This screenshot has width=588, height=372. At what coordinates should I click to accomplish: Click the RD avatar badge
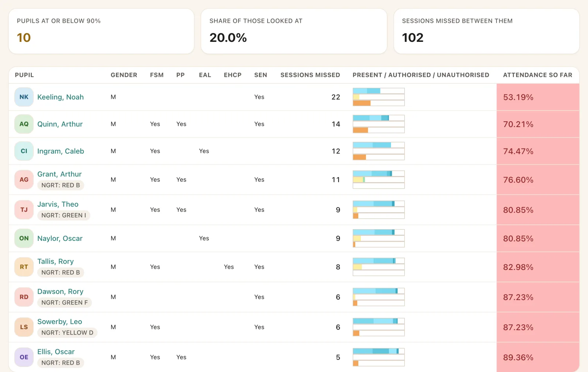[24, 297]
